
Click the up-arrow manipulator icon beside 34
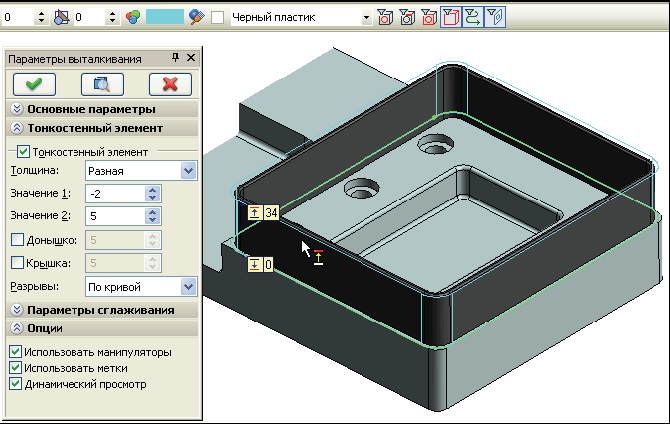tap(255, 212)
